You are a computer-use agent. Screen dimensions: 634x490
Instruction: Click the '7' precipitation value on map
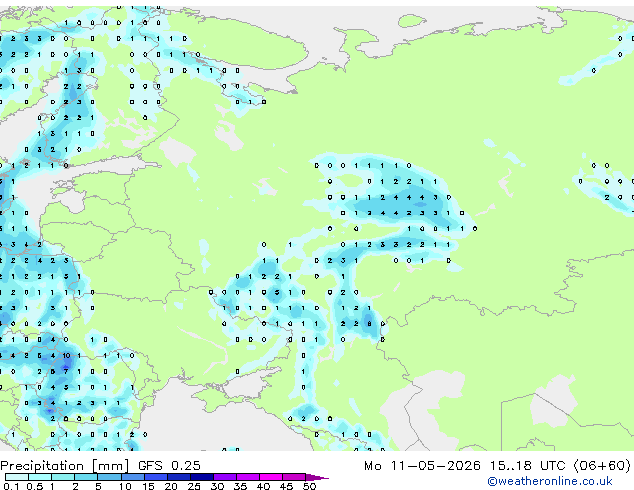tap(66, 371)
